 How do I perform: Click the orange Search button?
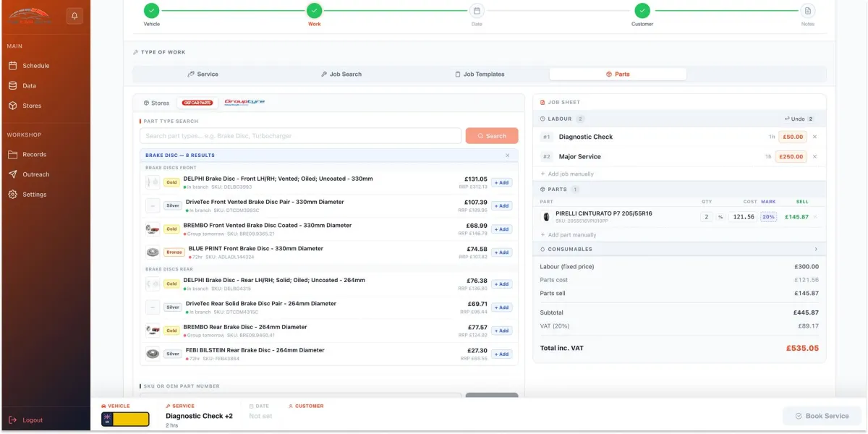click(x=492, y=136)
